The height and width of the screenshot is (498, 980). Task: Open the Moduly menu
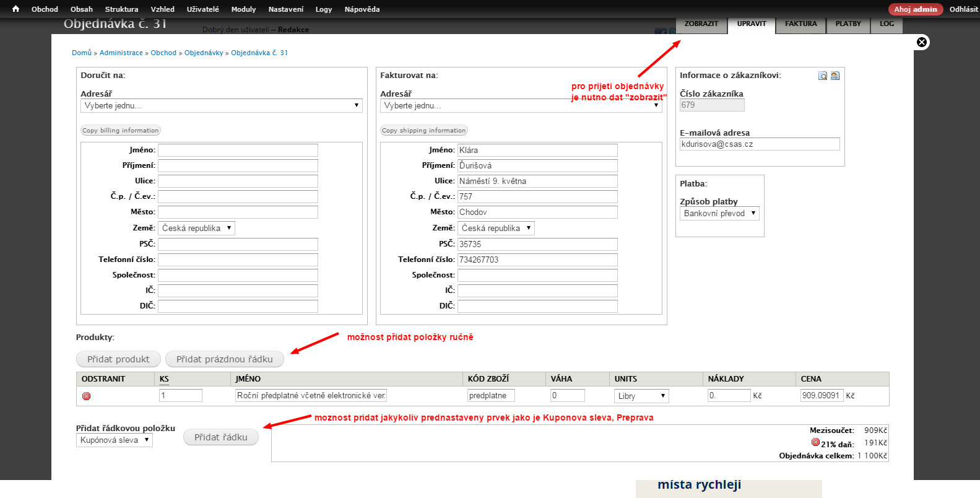pos(243,9)
